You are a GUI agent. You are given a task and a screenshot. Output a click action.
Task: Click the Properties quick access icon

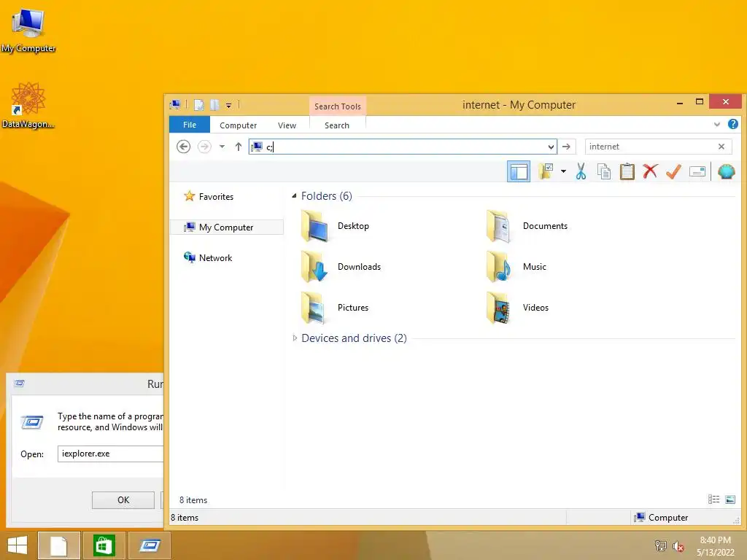[199, 105]
